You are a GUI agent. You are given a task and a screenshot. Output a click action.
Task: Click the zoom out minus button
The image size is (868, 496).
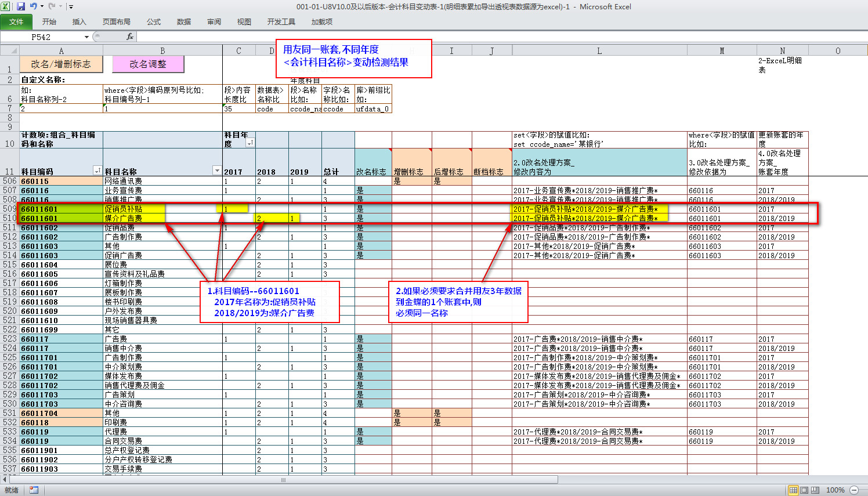[x=853, y=490]
